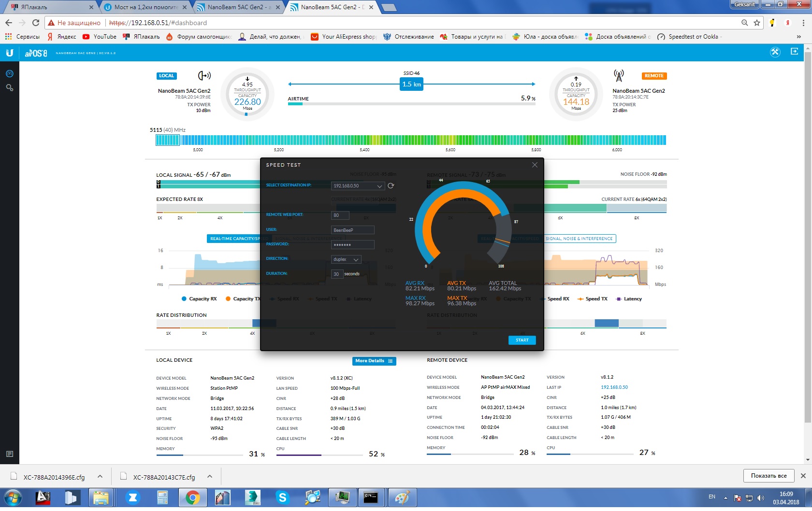Image resolution: width=812 pixels, height=511 pixels.
Task: Open Chrome from the taskbar
Action: 192,498
